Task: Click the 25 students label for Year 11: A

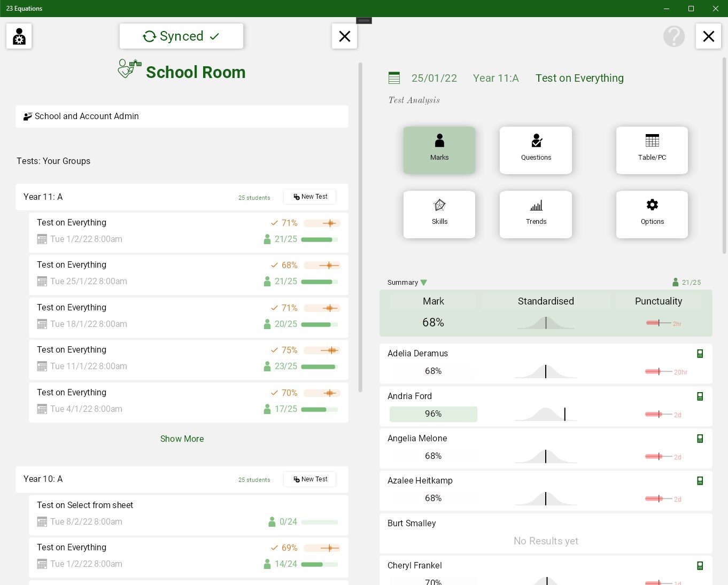Action: tap(254, 198)
